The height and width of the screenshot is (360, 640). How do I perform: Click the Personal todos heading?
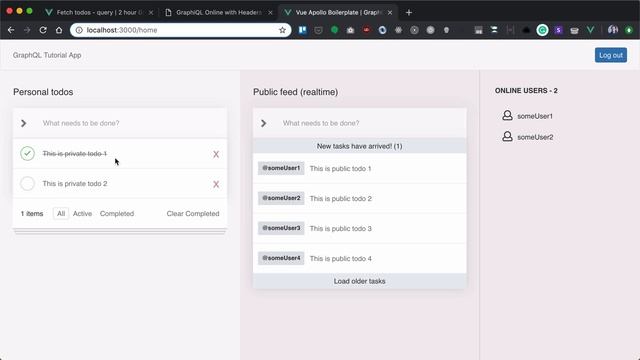43,92
